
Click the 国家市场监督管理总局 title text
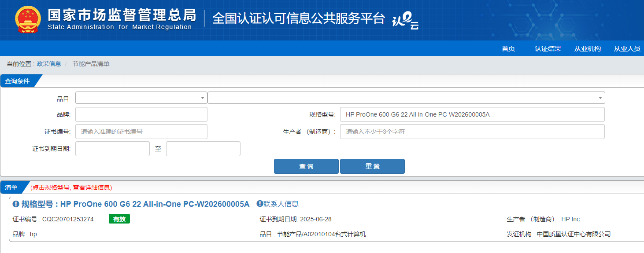tap(122, 15)
